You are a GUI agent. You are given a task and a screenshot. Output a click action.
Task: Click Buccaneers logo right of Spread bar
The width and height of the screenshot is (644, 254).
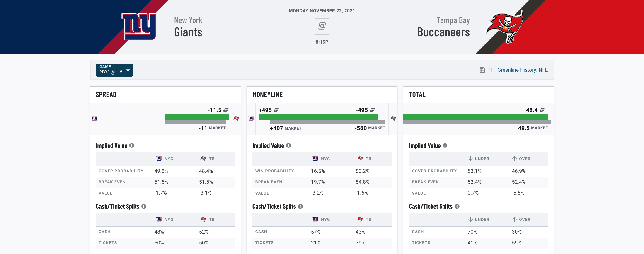[x=236, y=118]
